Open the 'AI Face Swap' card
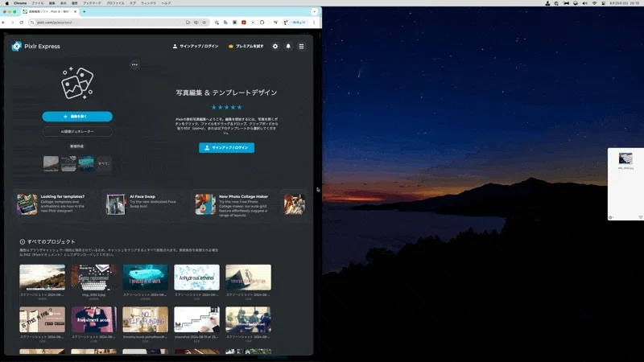The image size is (644, 362). tap(142, 204)
